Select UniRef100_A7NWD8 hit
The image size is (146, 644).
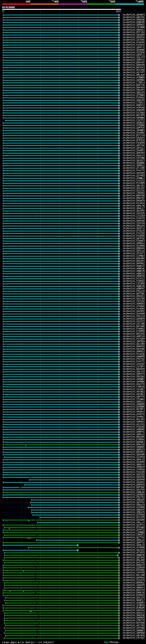click(x=133, y=77)
